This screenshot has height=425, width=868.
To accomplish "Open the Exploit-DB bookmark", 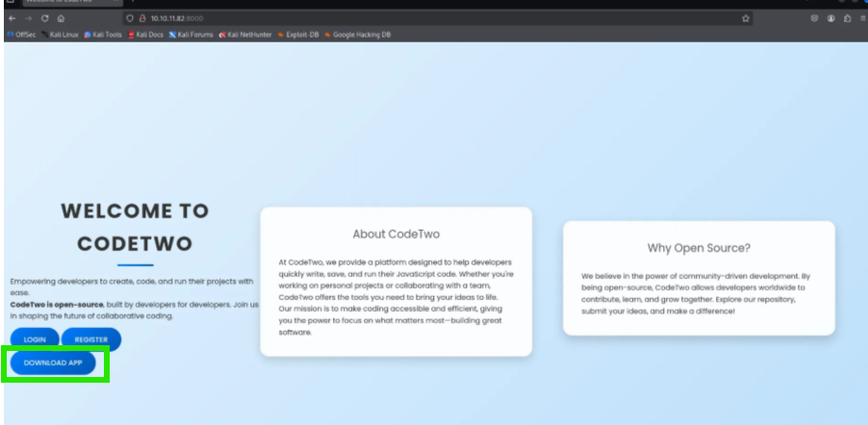I will click(x=298, y=35).
